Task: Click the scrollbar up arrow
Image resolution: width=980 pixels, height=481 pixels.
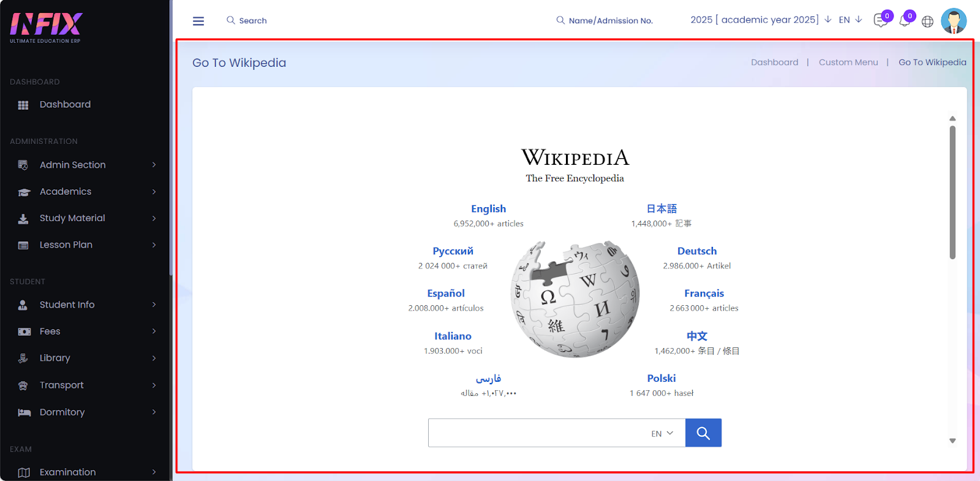Action: (x=952, y=118)
